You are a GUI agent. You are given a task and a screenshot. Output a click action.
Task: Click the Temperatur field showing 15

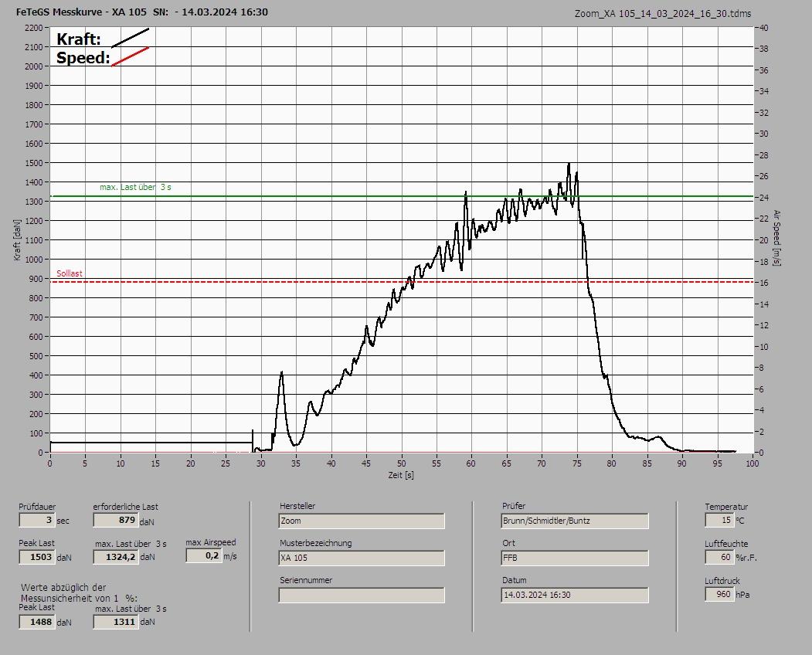coord(719,521)
